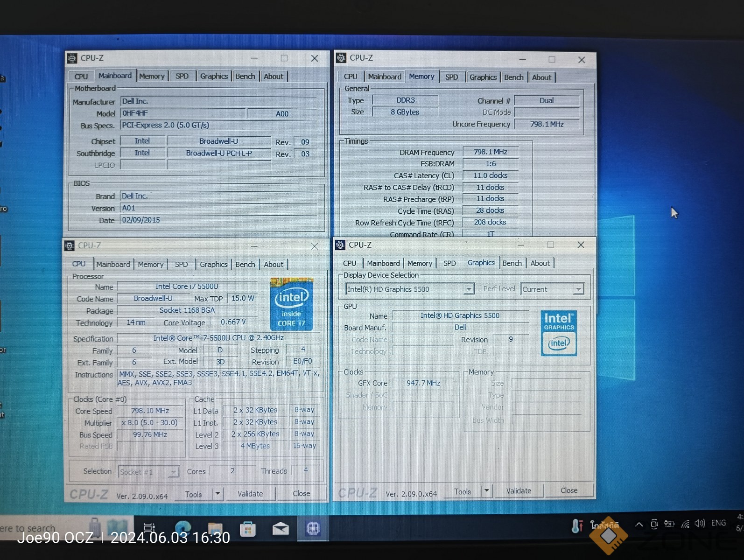Open the Mail app on the taskbar
This screenshot has height=560, width=744.
[281, 529]
